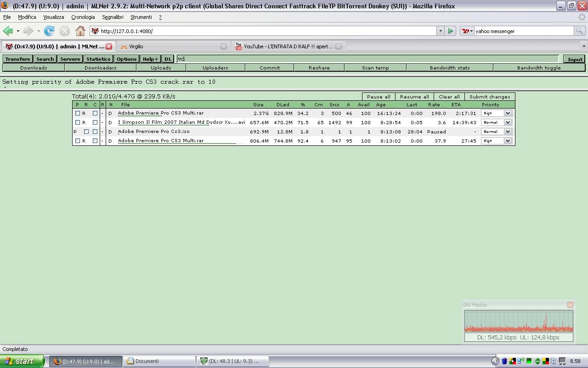
Task: Switch to the Virgilio tab
Action: (173, 46)
